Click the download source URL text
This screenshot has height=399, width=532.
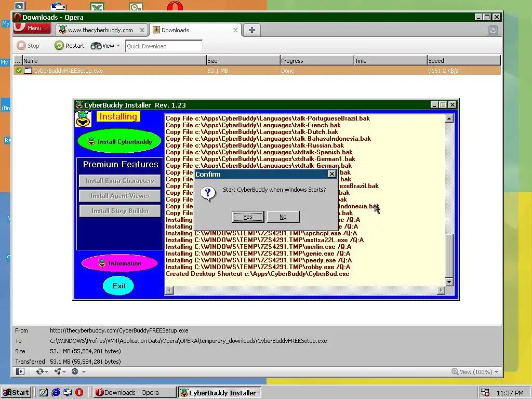coord(119,330)
